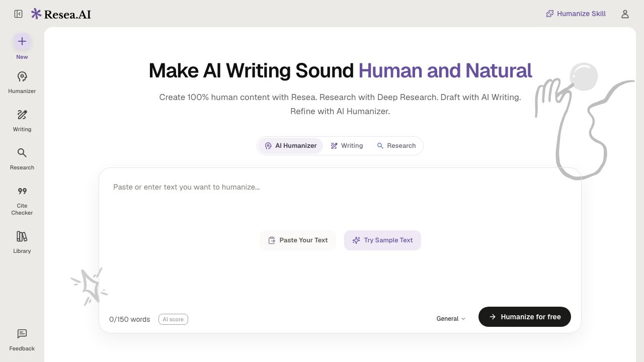This screenshot has width=644, height=362.
Task: Open the Resea.AI logo home link
Action: pyautogui.click(x=61, y=14)
